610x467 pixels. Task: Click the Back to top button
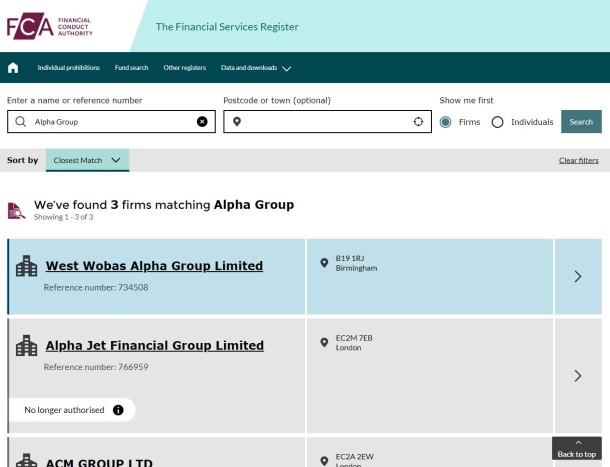(577, 448)
